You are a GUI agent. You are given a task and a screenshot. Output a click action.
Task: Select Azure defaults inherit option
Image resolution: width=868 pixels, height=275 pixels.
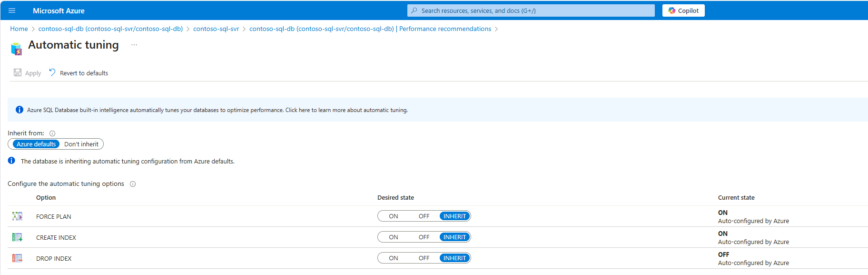36,144
